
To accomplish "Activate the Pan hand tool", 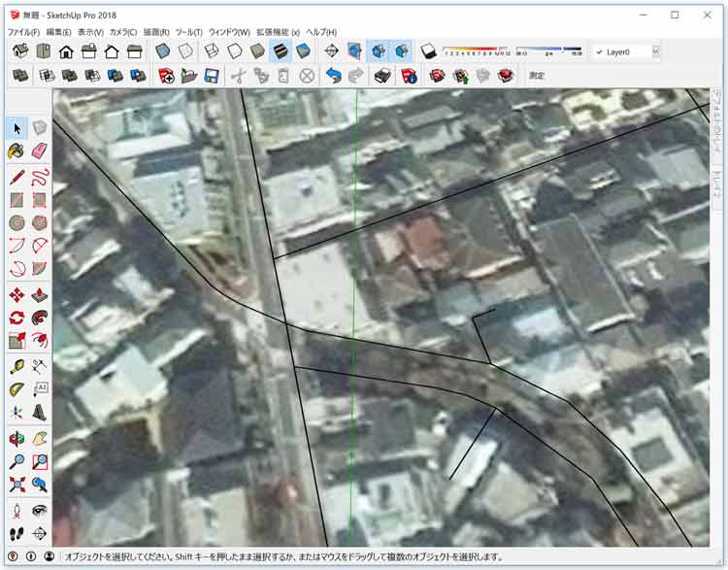I will pyautogui.click(x=40, y=439).
